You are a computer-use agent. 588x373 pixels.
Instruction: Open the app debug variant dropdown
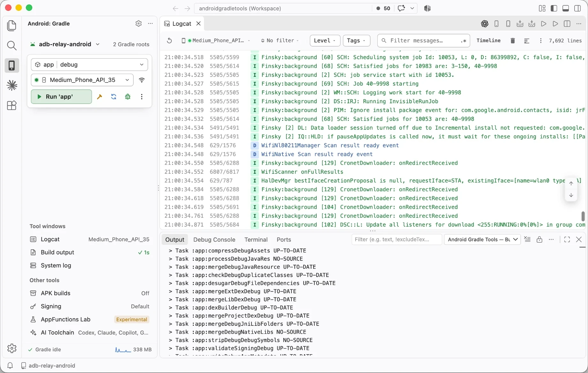[x=89, y=65]
